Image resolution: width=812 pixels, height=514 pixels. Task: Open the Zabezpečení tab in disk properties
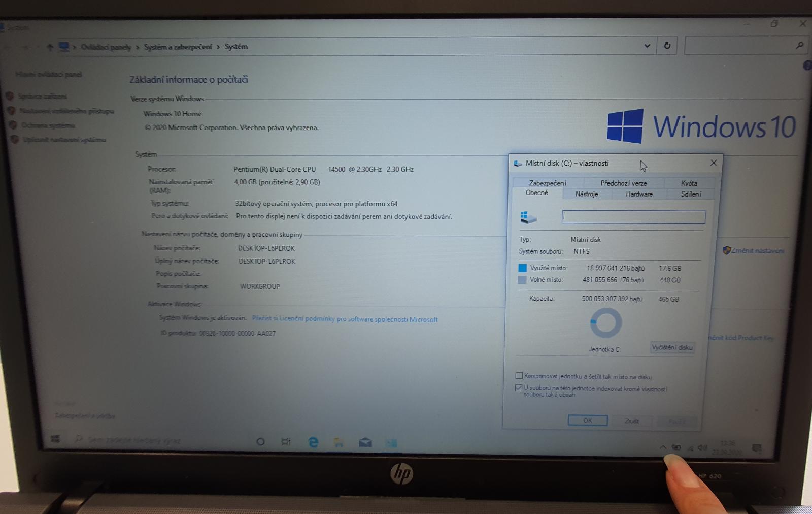pos(548,183)
